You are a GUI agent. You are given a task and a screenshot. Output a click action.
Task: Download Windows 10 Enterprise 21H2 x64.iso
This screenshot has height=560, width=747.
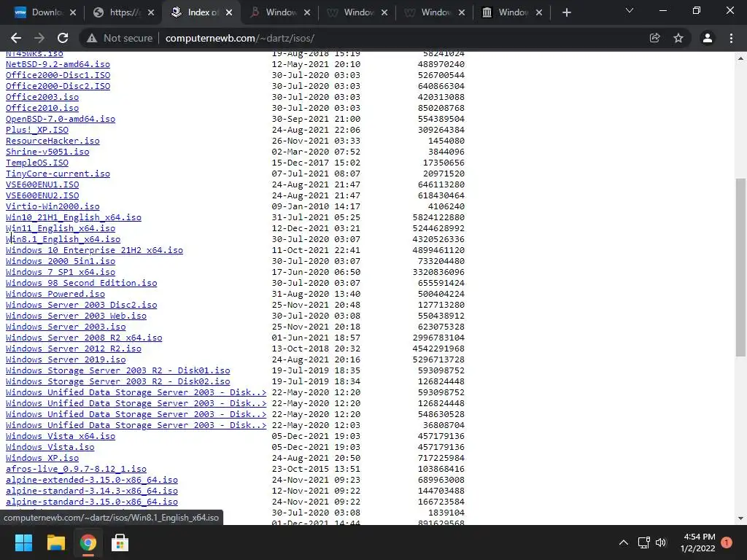click(x=94, y=251)
